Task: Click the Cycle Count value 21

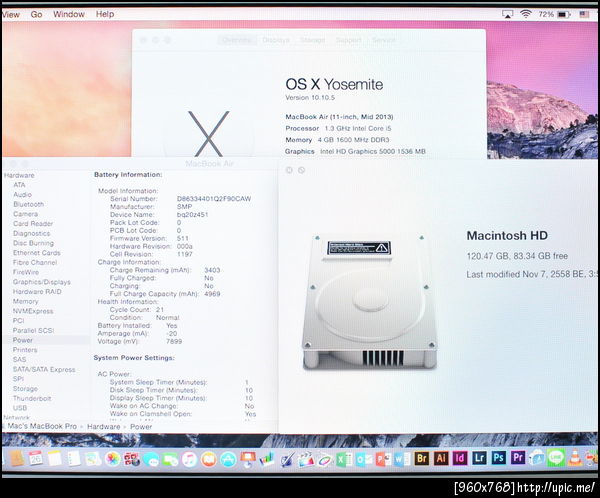Action: [x=160, y=310]
